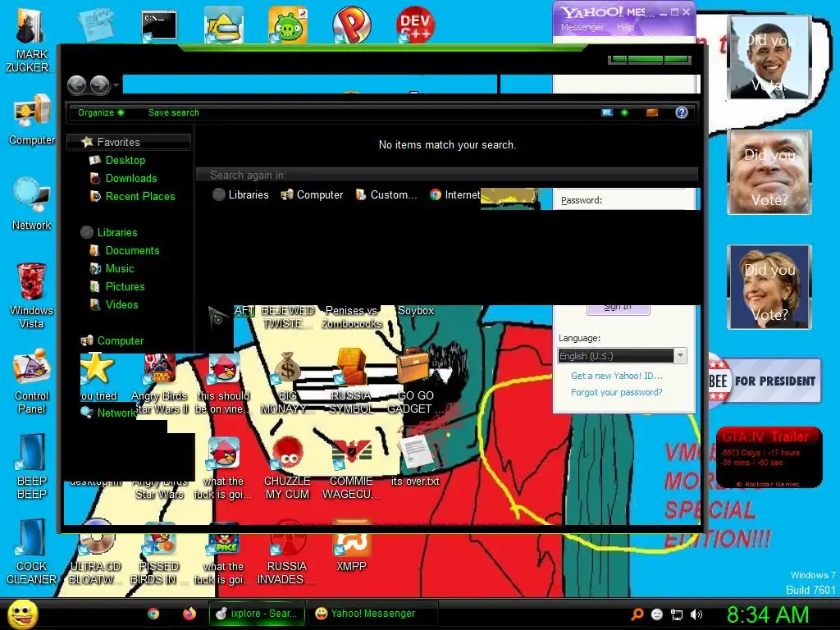Open the COMMIE WAGECU... desktop icon
Image resolution: width=840 pixels, height=630 pixels.
pyautogui.click(x=351, y=468)
